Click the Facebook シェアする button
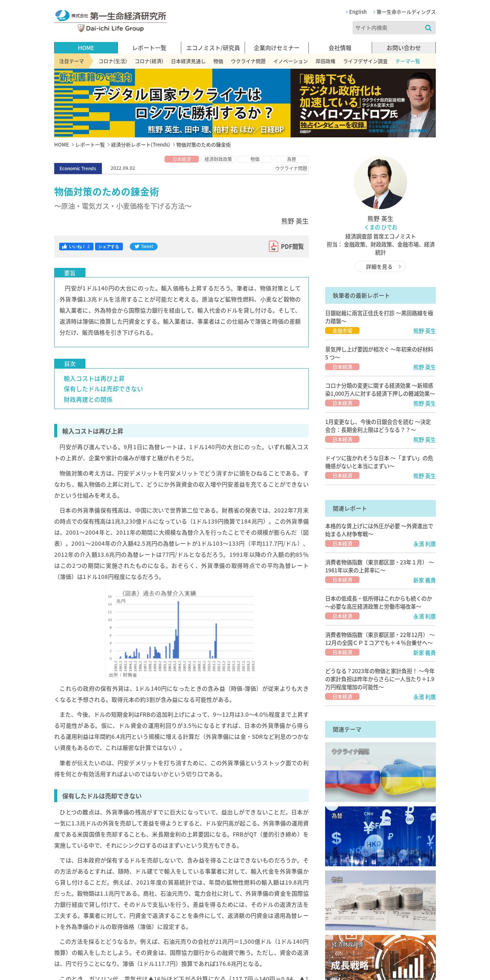Viewport: 490px width, 980px height. [x=109, y=247]
